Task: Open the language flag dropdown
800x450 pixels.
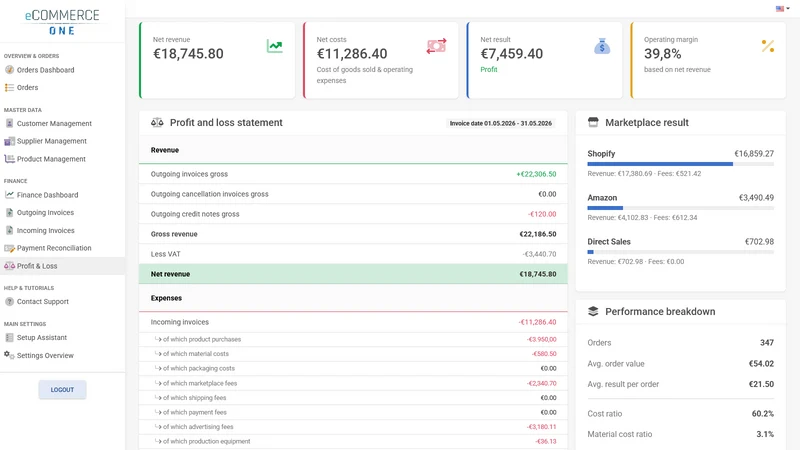Action: pyautogui.click(x=783, y=9)
